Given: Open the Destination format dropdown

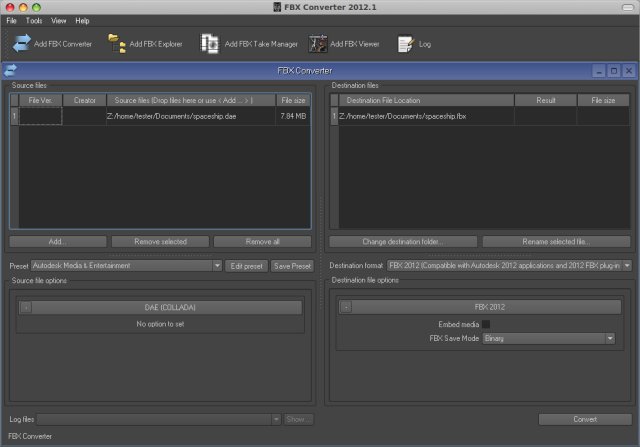Looking at the screenshot, I should coord(627,266).
